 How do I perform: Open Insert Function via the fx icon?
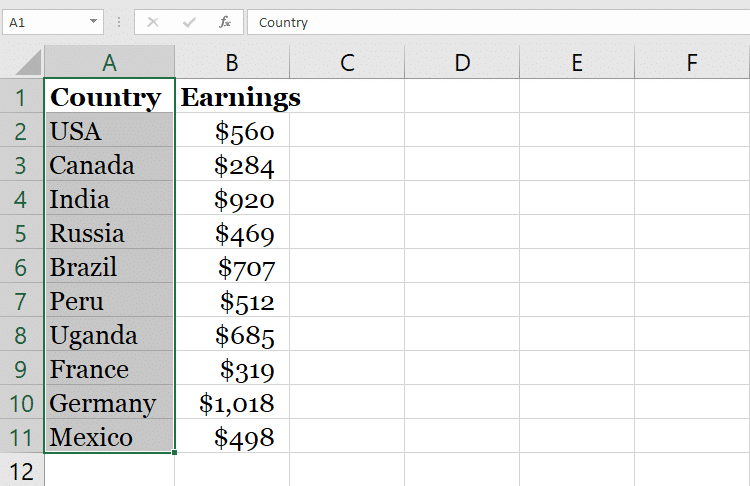(x=225, y=22)
